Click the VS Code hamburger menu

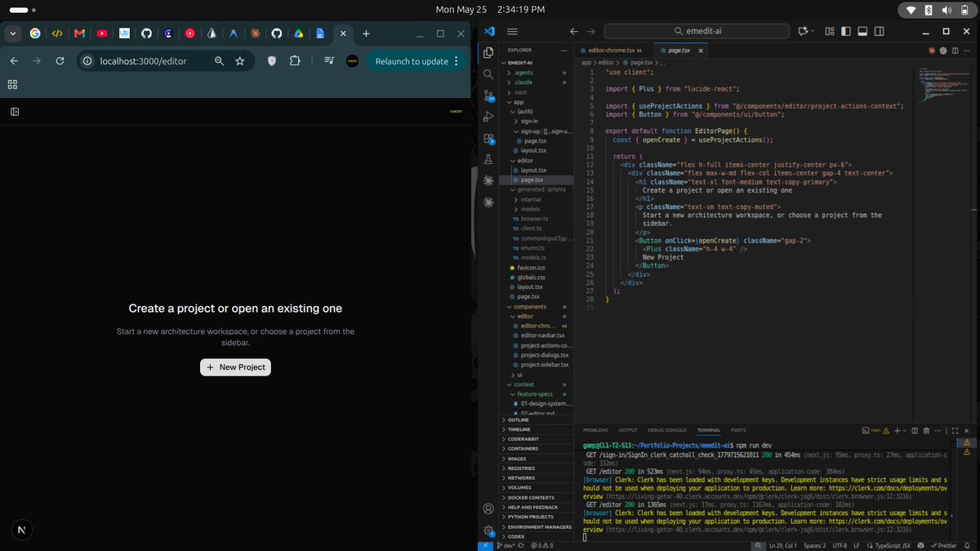[513, 31]
